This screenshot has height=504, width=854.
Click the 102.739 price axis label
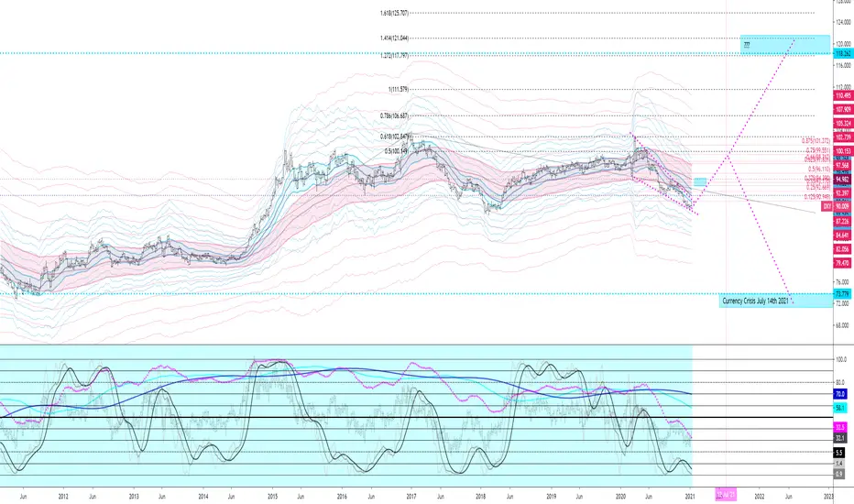842,137
